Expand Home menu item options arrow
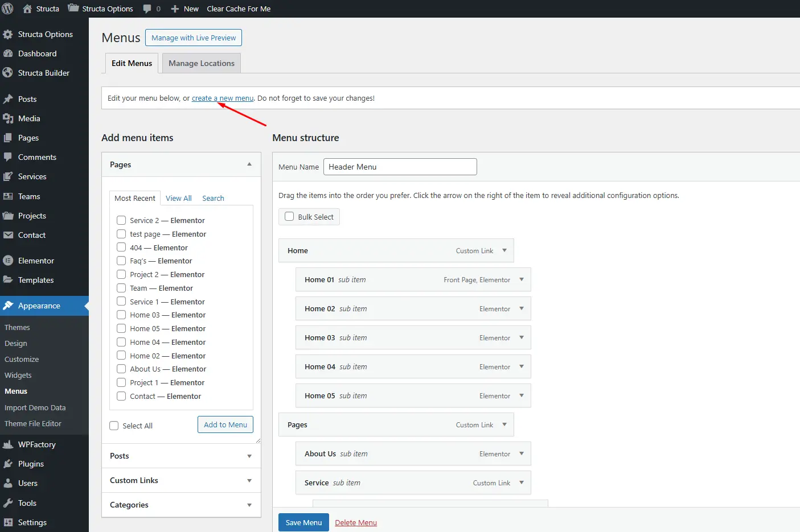 coord(504,250)
